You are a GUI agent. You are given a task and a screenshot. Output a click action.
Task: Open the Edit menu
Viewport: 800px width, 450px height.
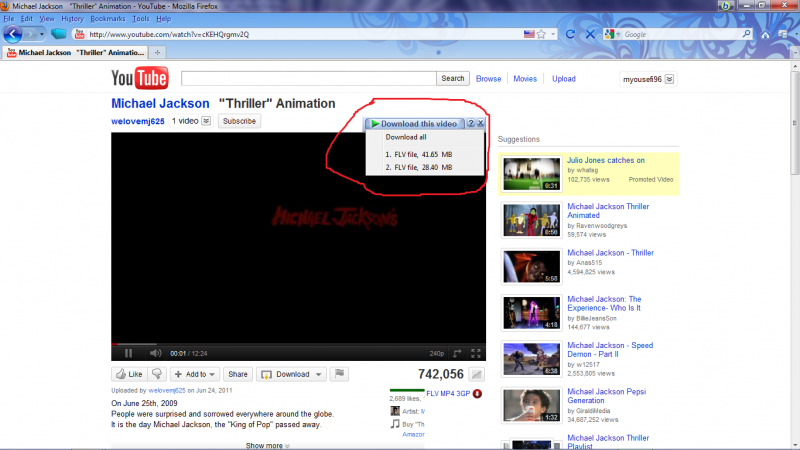(27, 18)
